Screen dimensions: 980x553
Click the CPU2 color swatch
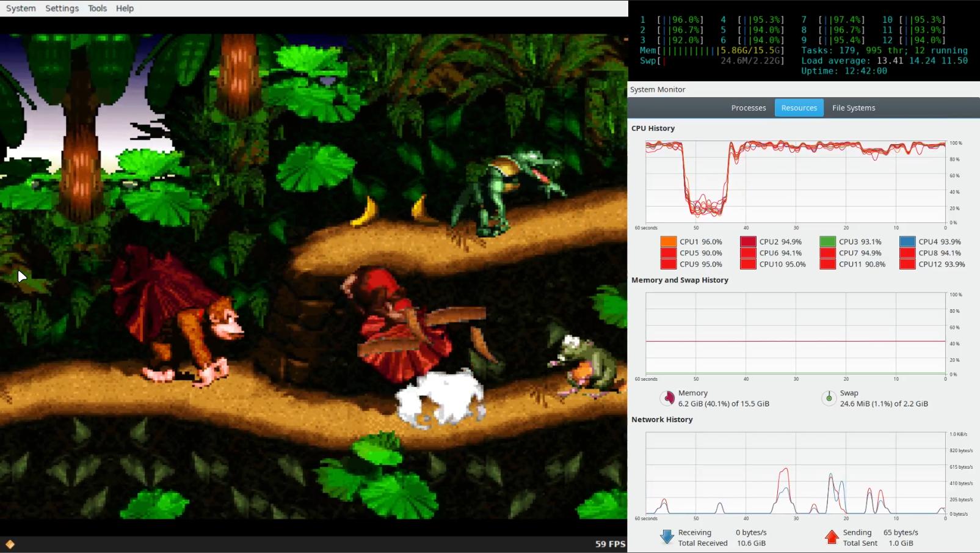click(748, 241)
